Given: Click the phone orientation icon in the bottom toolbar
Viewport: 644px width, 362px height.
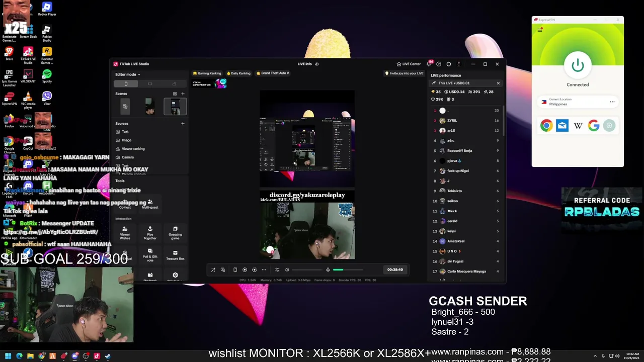Looking at the screenshot, I should [235, 269].
